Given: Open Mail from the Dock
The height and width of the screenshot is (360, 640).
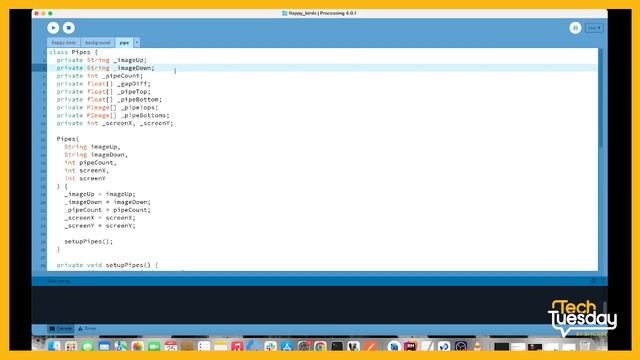Looking at the screenshot, I should point(104,346).
